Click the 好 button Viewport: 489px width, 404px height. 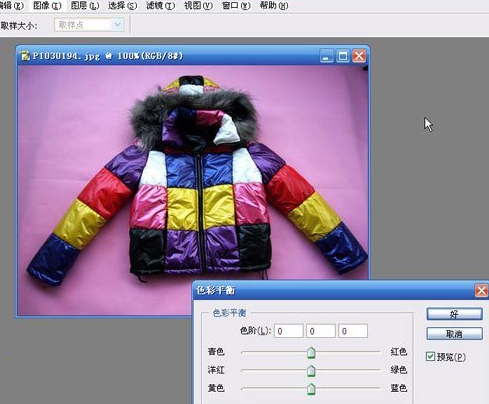[454, 314]
